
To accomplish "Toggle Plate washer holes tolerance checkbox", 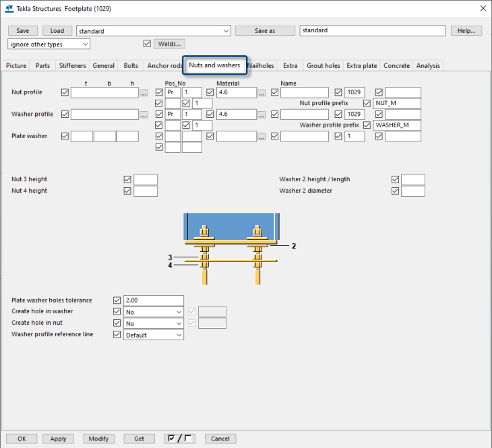I will [x=117, y=300].
